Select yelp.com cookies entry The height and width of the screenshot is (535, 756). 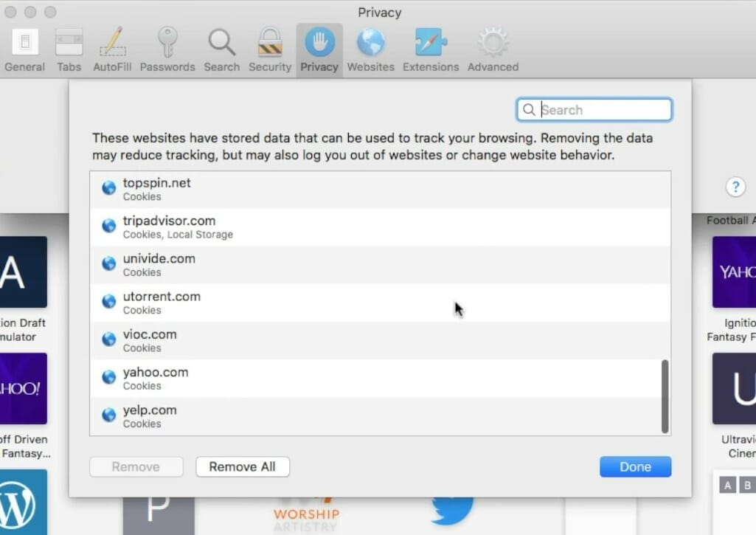coord(380,416)
